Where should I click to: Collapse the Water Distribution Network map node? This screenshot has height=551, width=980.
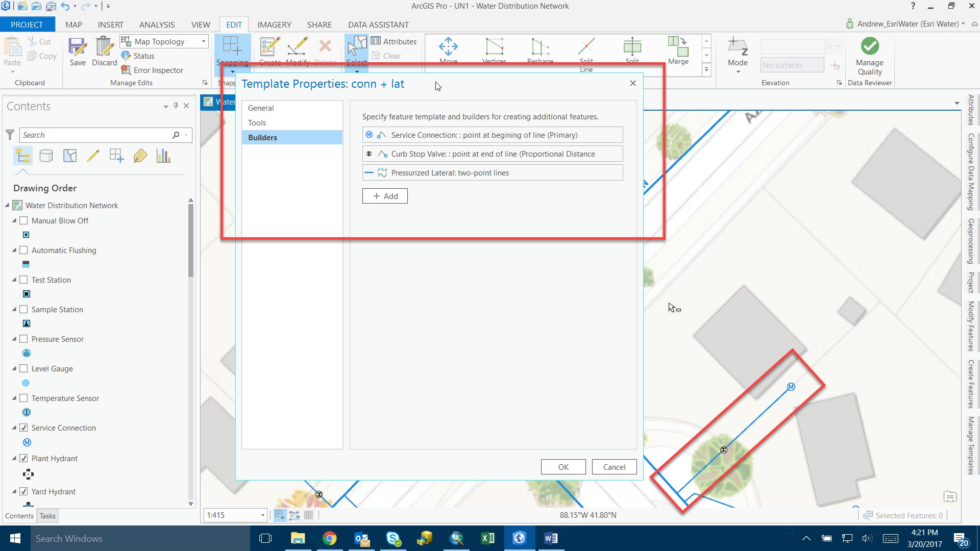[x=7, y=206]
